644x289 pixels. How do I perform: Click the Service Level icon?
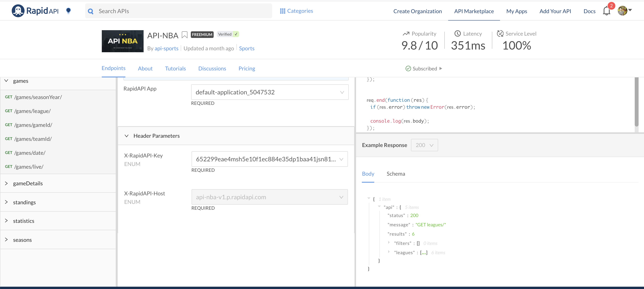coord(500,33)
